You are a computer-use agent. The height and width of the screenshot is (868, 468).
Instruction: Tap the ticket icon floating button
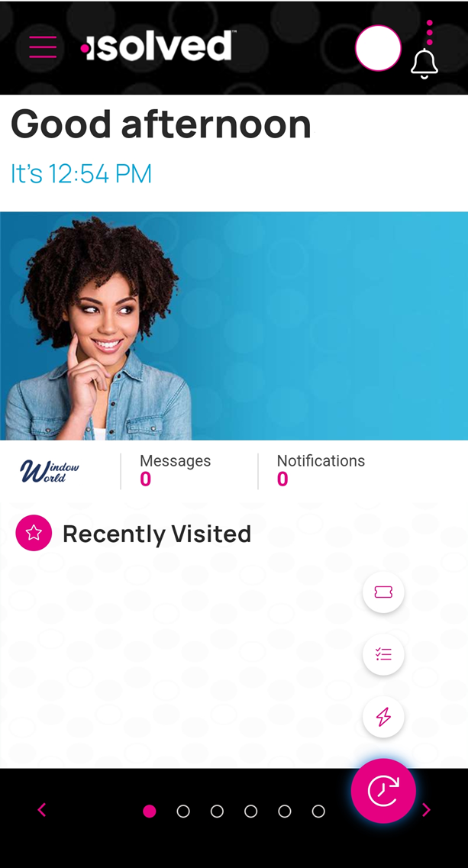click(383, 592)
